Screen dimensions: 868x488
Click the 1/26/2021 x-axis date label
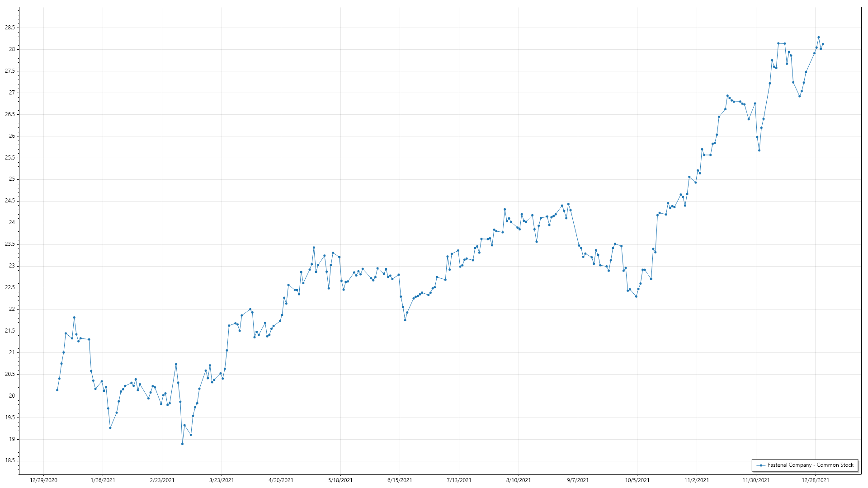[103, 480]
